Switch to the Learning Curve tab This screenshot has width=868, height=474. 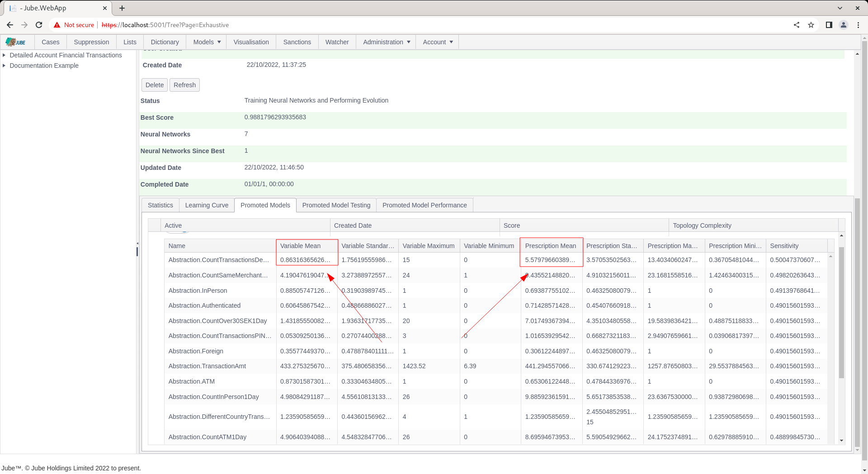tap(207, 205)
